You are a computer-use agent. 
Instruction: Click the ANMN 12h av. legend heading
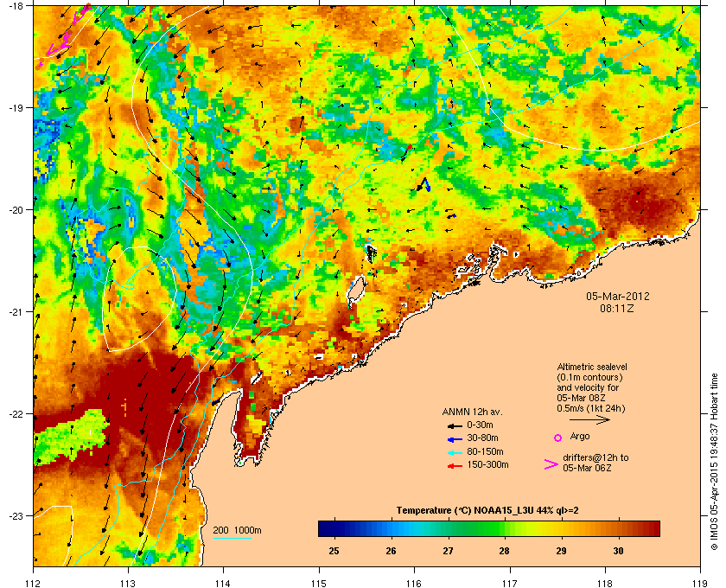[472, 412]
